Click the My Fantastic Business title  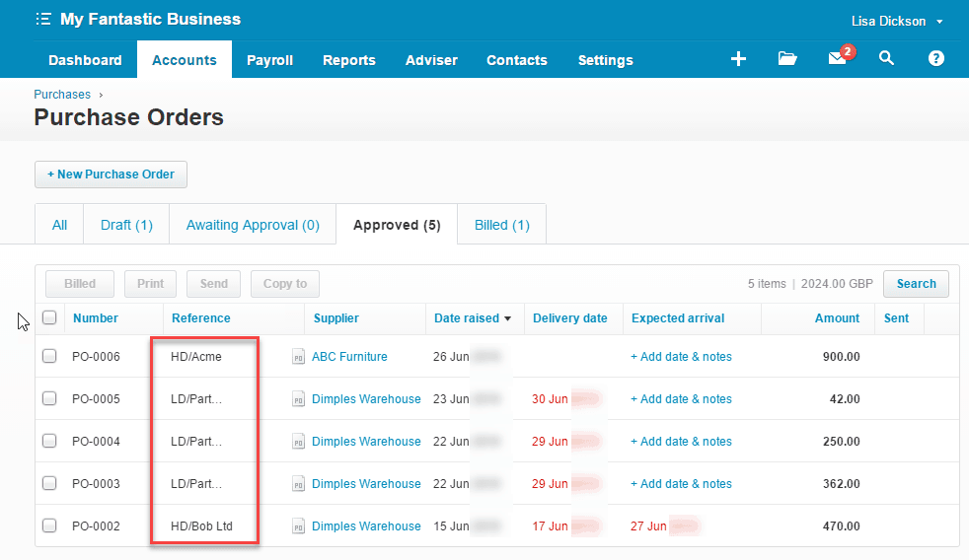[x=150, y=19]
